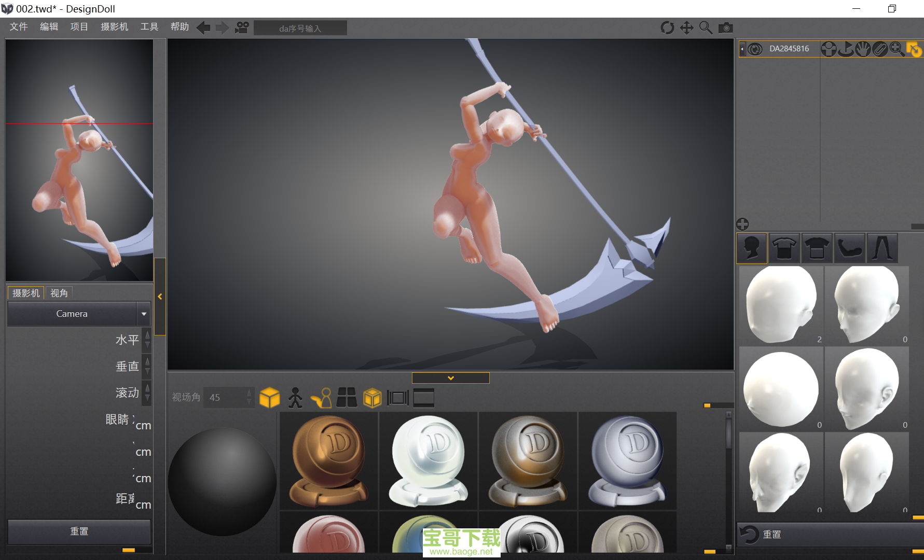This screenshot has width=924, height=560.
Task: Click the 视场角 45 stepper arrows
Action: tap(250, 397)
